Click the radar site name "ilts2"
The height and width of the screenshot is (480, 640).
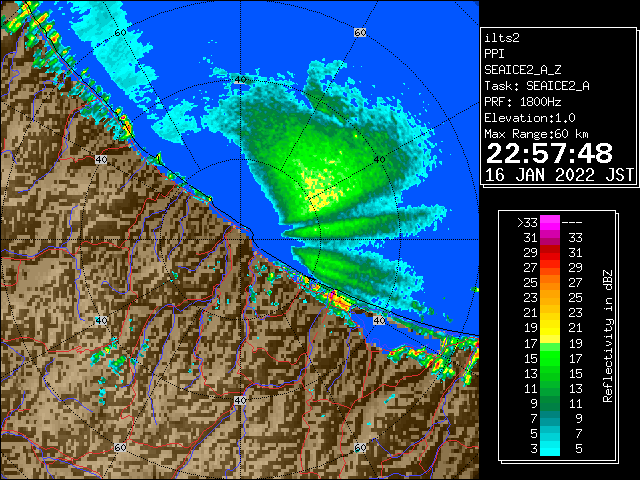tap(502, 38)
